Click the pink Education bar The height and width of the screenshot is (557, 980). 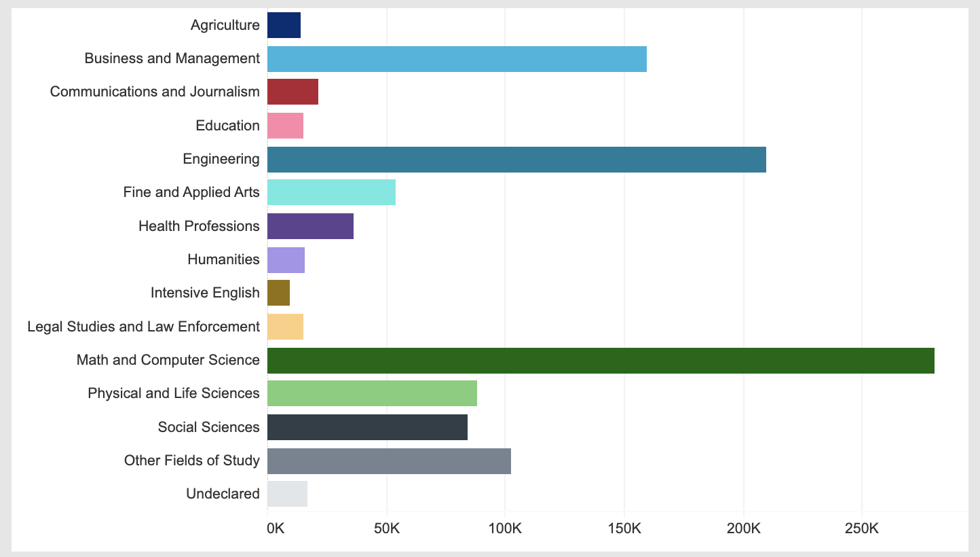(x=284, y=126)
